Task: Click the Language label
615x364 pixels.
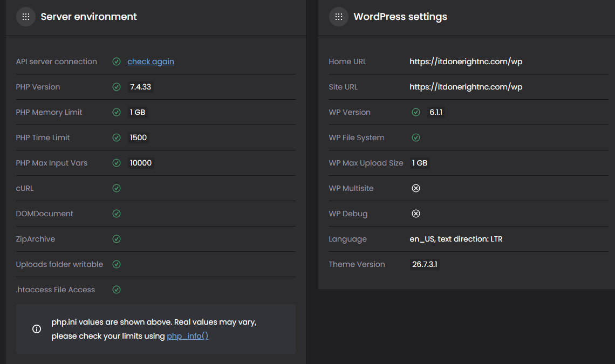Action: coord(348,239)
